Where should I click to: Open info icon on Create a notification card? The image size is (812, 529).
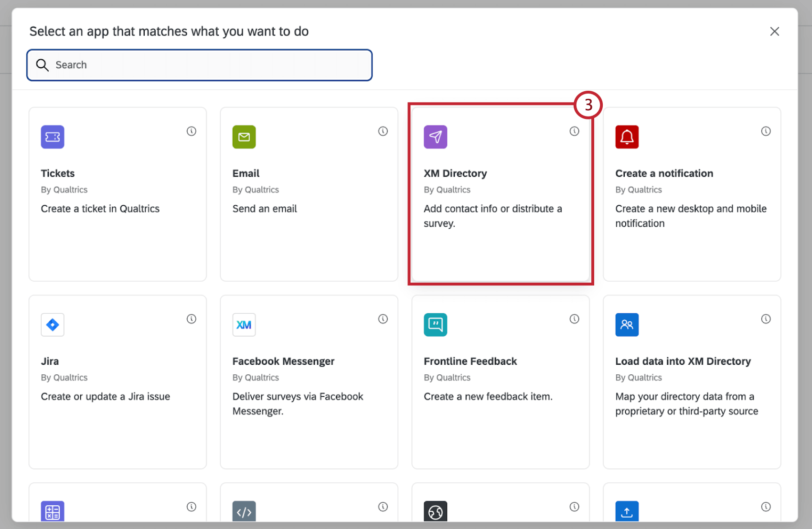tap(766, 131)
